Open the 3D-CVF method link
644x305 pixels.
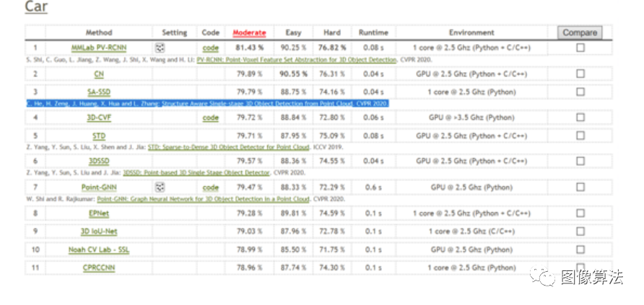click(x=99, y=118)
